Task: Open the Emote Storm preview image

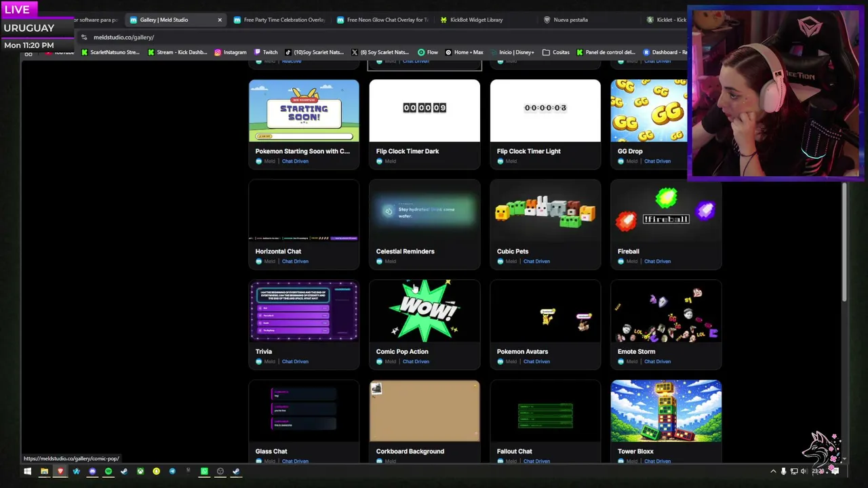Action: click(x=666, y=311)
